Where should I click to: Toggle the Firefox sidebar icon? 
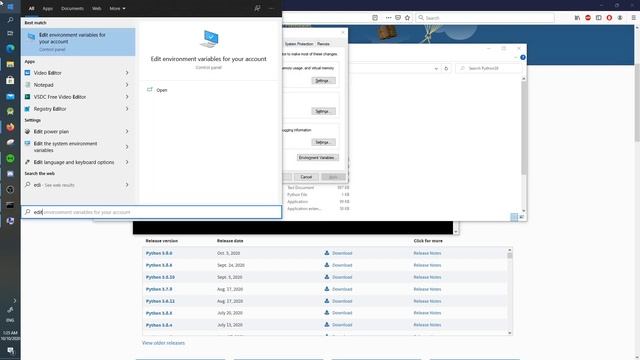[598, 18]
